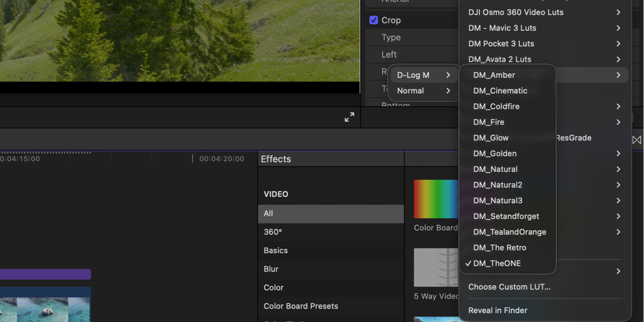Image resolution: width=644 pixels, height=322 pixels.
Task: Expand the D-Log M submenu
Action: point(423,75)
